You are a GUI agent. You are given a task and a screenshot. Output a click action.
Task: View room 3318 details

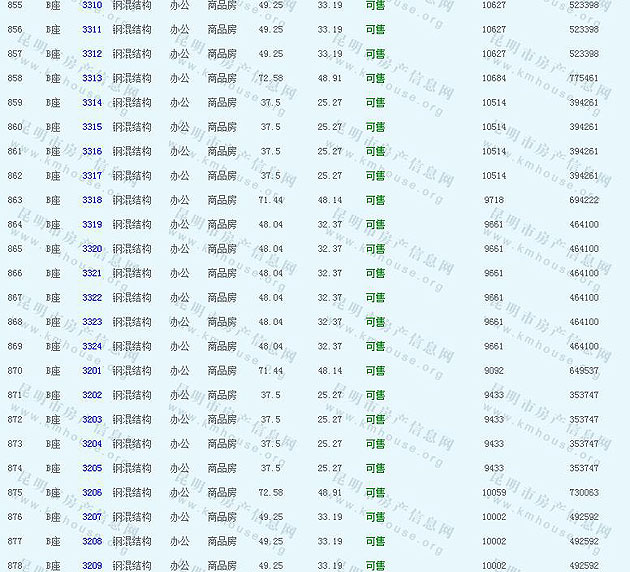coord(92,200)
